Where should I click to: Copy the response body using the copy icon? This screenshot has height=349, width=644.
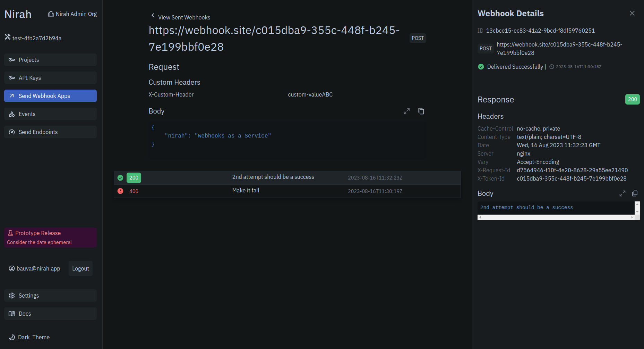(x=635, y=193)
